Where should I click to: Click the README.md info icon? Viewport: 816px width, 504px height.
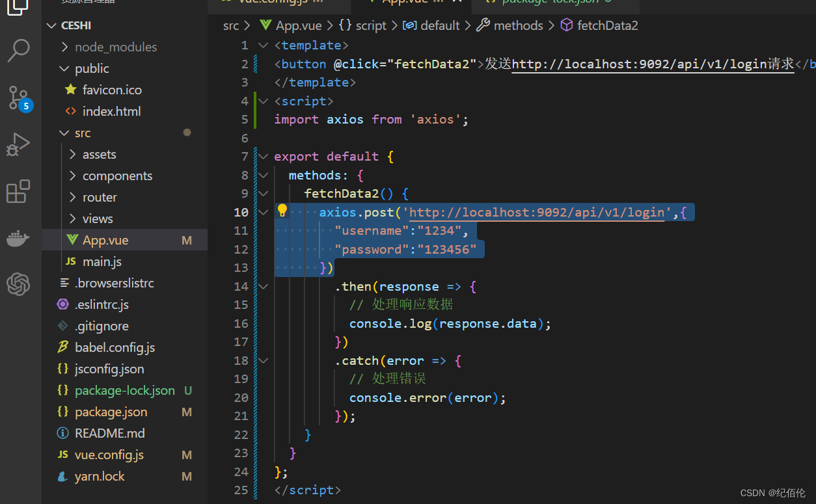pyautogui.click(x=63, y=433)
